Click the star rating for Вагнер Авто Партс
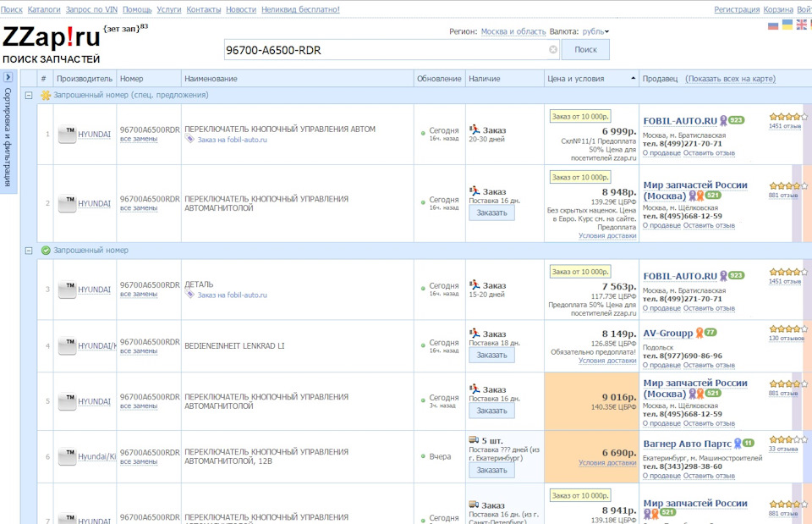This screenshot has height=524, width=812. 787,439
